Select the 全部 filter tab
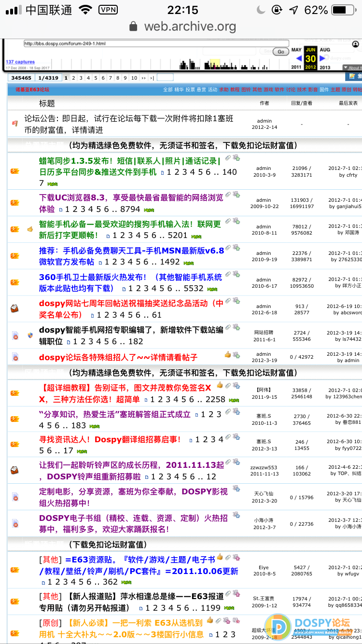This screenshot has width=362, height=644. coord(167,89)
